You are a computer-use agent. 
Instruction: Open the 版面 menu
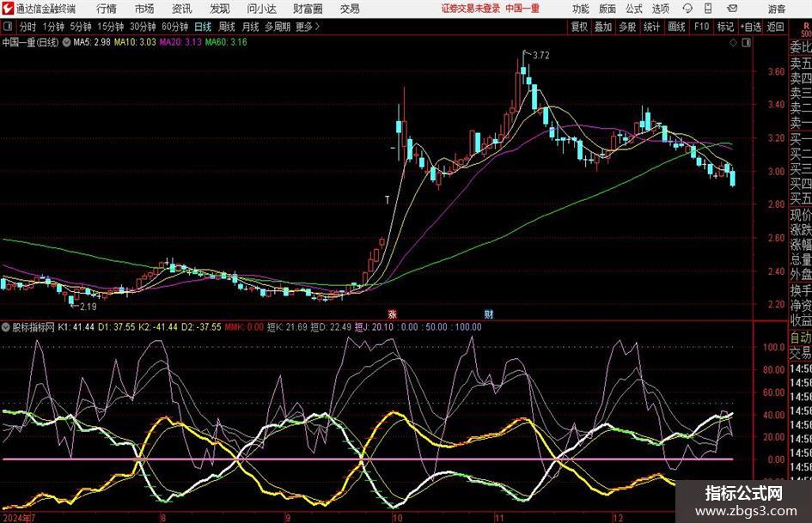(607, 9)
